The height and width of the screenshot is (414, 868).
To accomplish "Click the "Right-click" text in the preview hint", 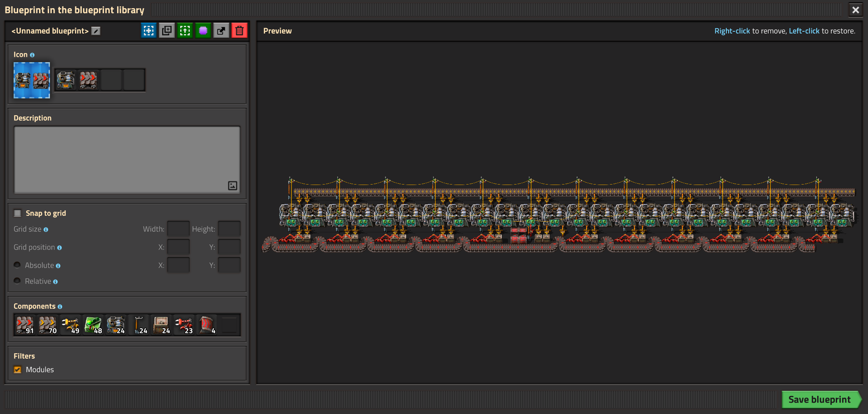I will [x=732, y=31].
